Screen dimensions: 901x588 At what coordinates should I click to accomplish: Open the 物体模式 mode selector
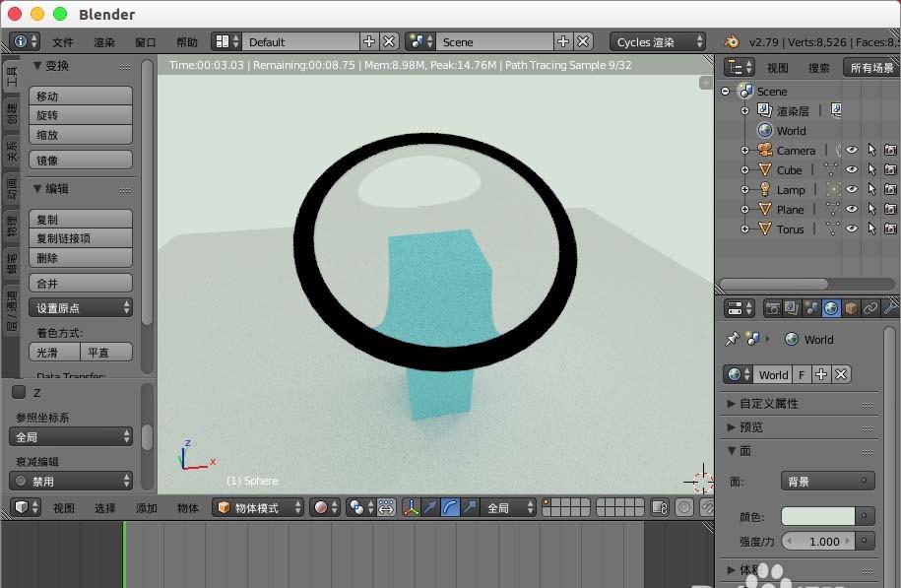(x=258, y=507)
